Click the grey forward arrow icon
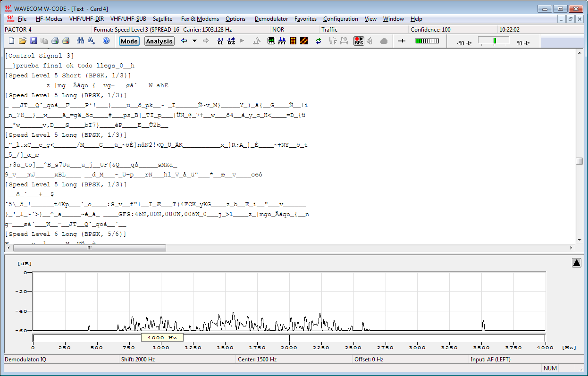Screen dimensions: 588x376 pos(206,41)
